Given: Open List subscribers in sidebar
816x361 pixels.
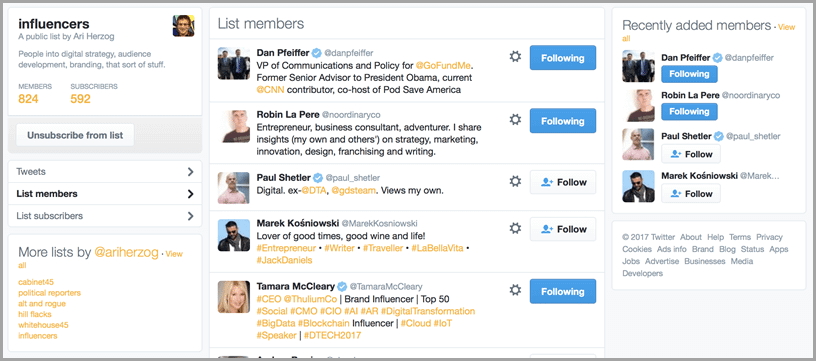Looking at the screenshot, I should point(105,215).
